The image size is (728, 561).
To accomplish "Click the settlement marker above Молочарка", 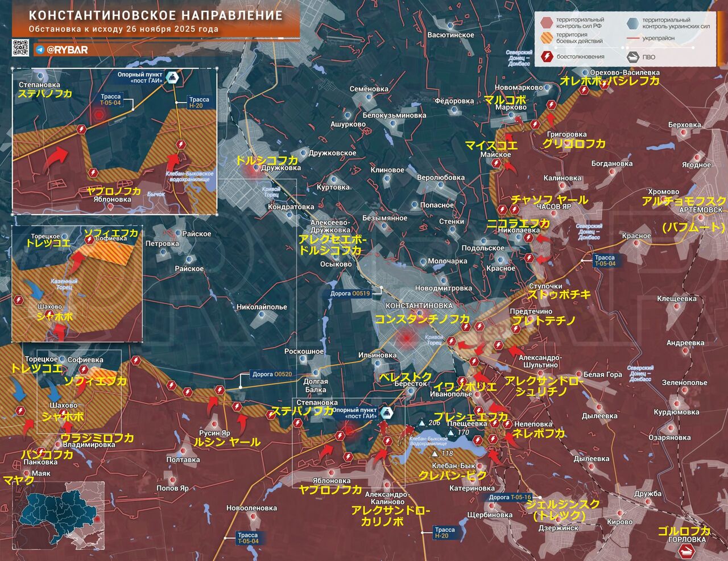I will tap(423, 261).
